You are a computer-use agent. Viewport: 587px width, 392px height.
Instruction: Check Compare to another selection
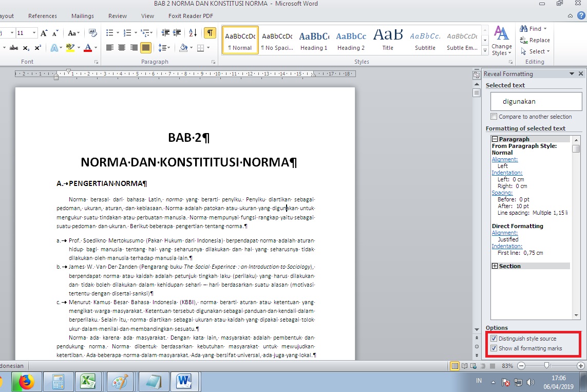[494, 116]
